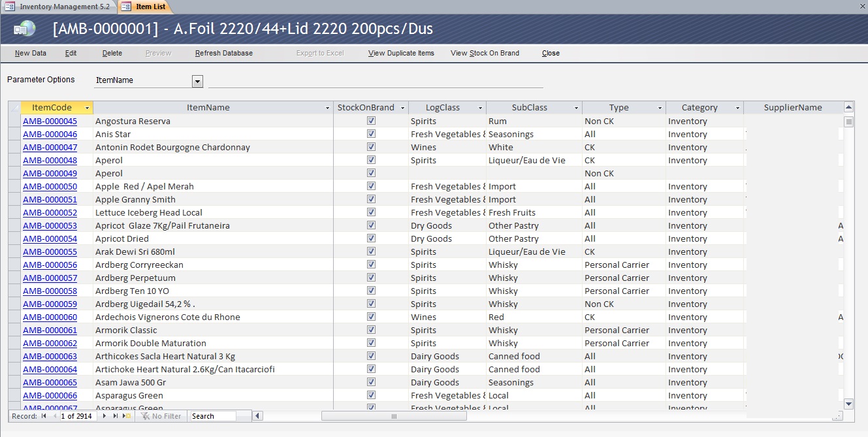
Task: Click the New Data button
Action: tap(31, 53)
